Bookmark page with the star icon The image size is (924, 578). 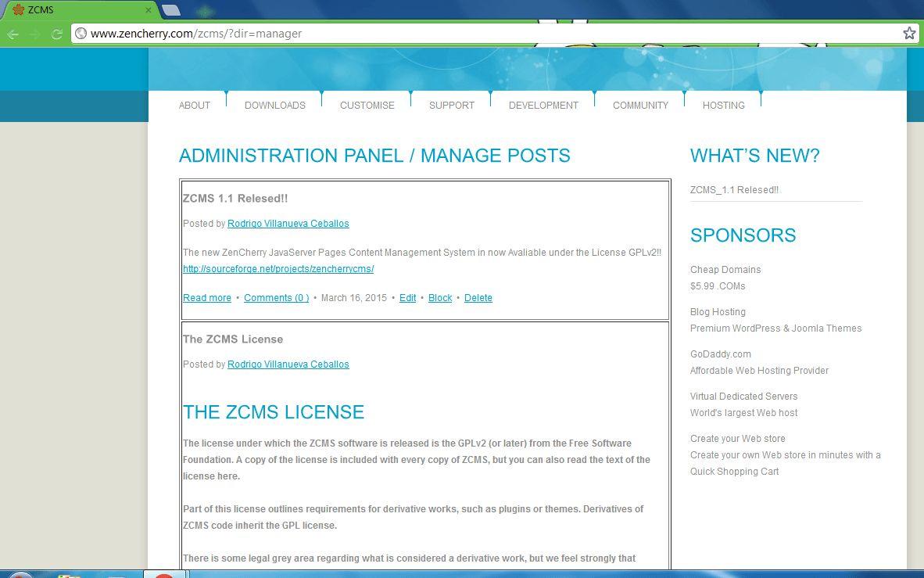[x=909, y=33]
